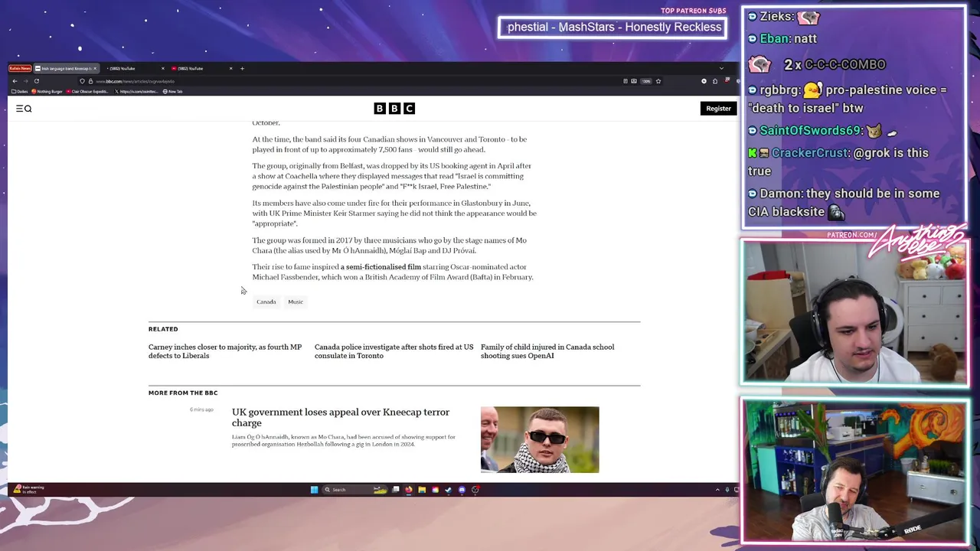The height and width of the screenshot is (551, 980).
Task: Click the shield tracking protection icon
Action: coord(82,81)
